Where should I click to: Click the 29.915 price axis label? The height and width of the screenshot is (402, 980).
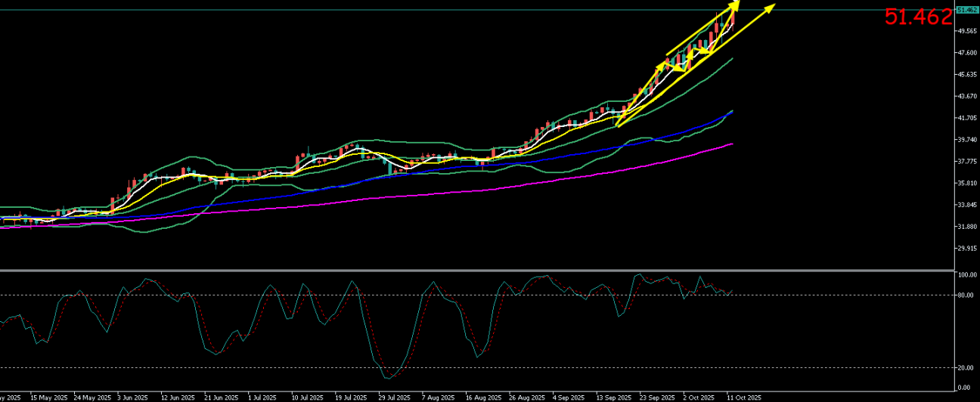click(967, 249)
